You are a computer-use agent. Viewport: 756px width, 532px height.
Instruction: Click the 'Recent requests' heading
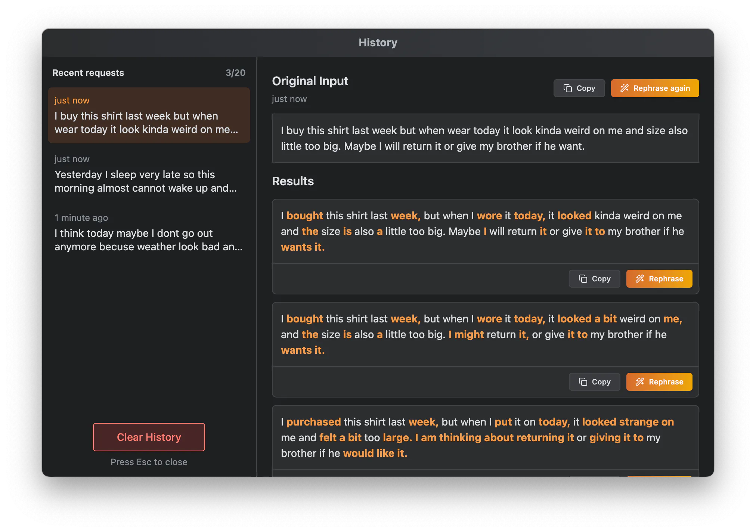click(88, 73)
